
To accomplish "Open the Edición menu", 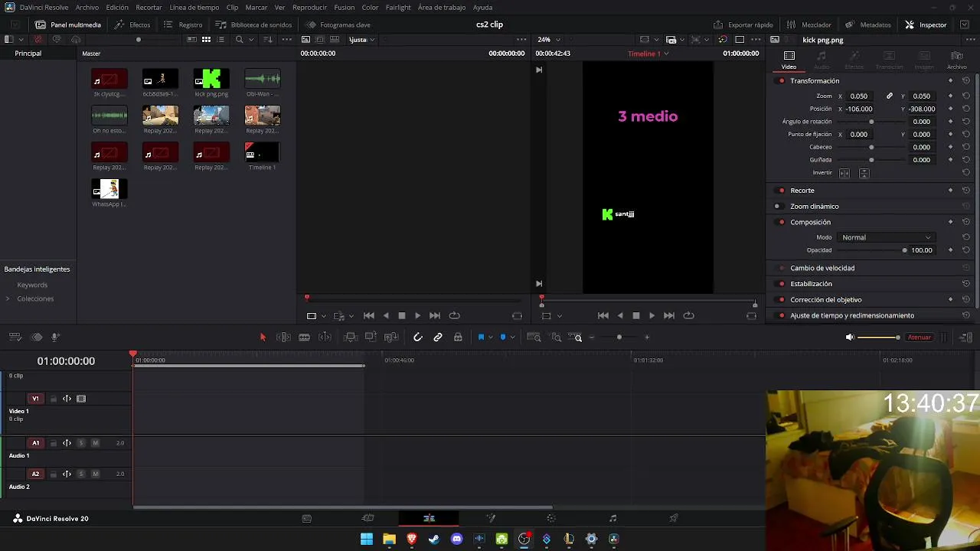I will point(117,7).
